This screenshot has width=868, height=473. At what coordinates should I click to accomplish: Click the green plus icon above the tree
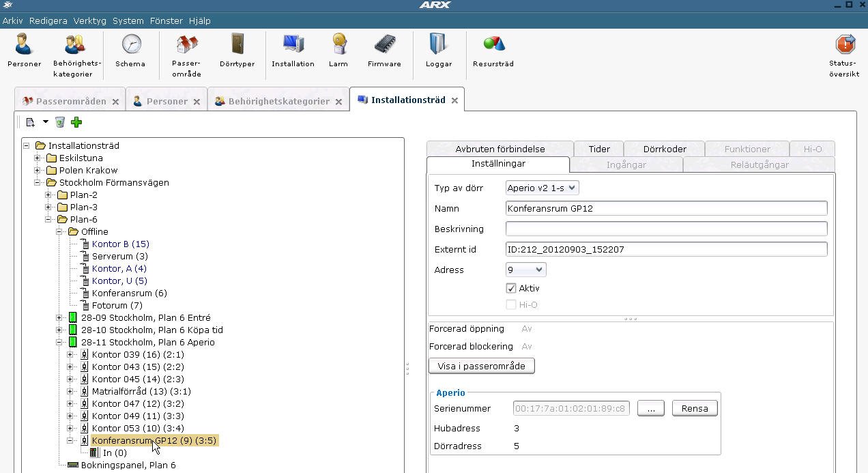click(x=76, y=122)
